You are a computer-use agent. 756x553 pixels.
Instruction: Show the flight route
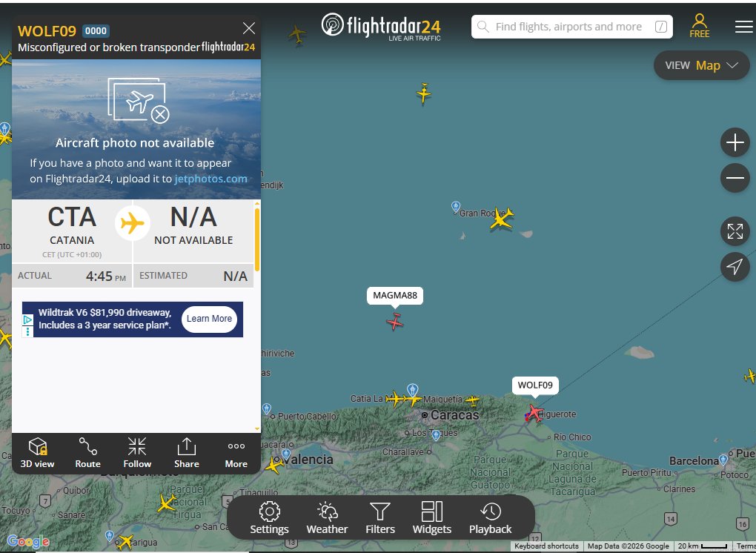click(x=87, y=453)
